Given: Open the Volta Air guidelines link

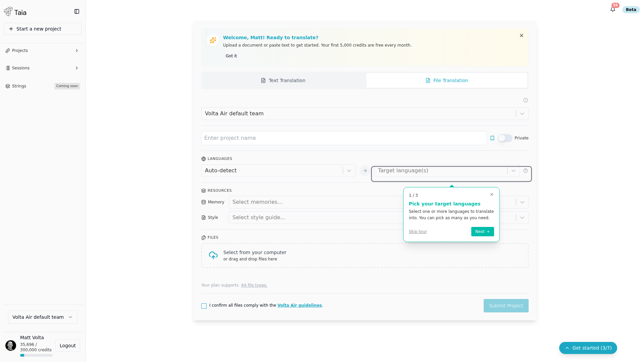Looking at the screenshot, I should click(x=300, y=305).
